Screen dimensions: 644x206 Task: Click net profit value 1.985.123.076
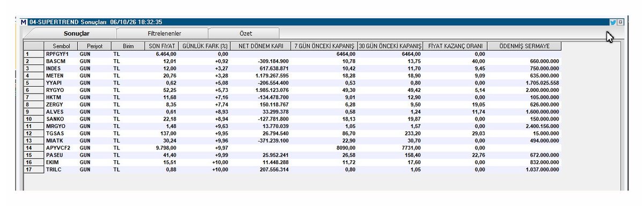click(x=270, y=90)
